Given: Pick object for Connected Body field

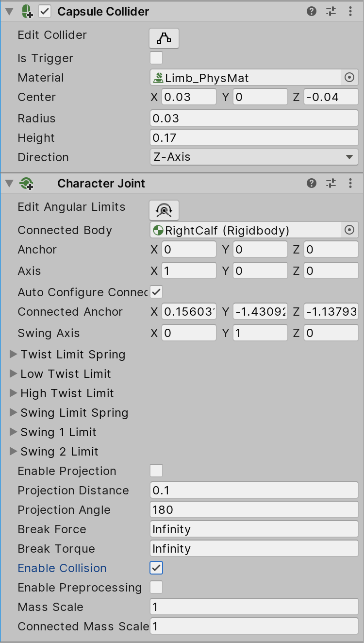Looking at the screenshot, I should pyautogui.click(x=349, y=230).
